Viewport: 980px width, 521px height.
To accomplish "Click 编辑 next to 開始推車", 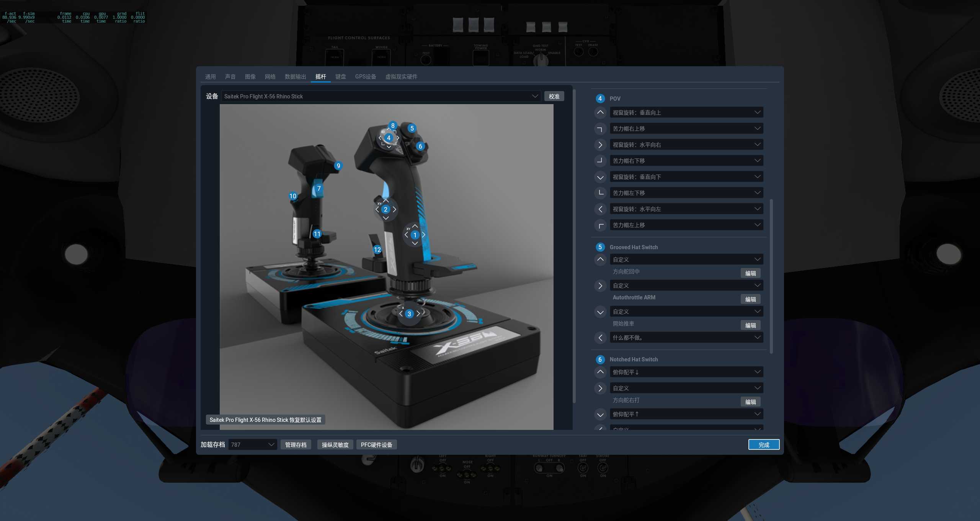I will pos(750,325).
